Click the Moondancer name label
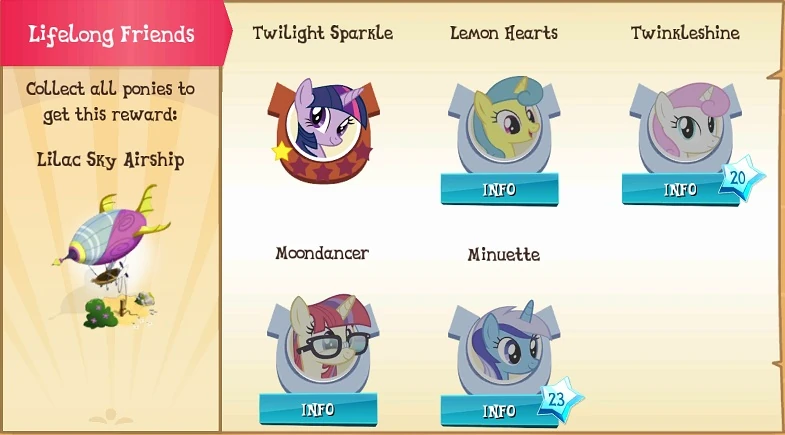Viewport: 785px width, 435px height. click(x=322, y=253)
